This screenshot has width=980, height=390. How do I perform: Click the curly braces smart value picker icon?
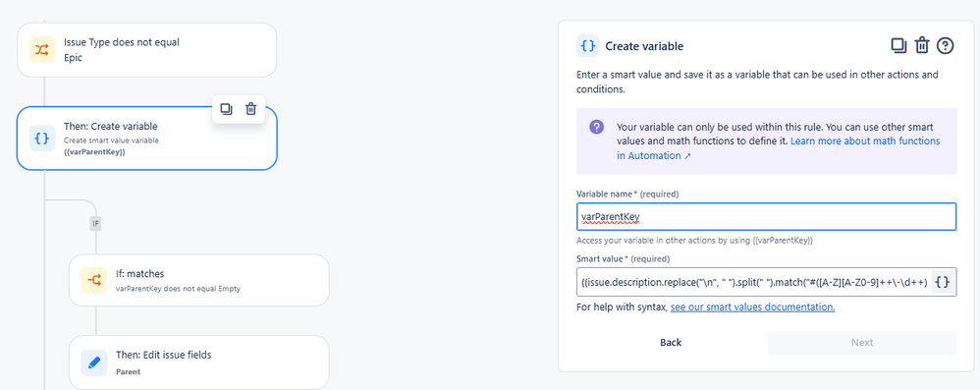(x=943, y=283)
